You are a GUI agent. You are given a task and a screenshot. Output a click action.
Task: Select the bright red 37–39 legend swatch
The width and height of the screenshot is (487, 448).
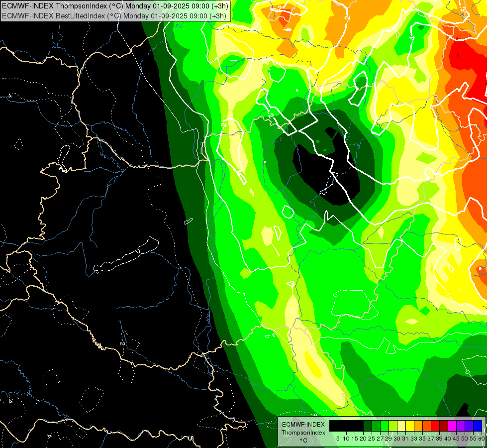(x=435, y=426)
